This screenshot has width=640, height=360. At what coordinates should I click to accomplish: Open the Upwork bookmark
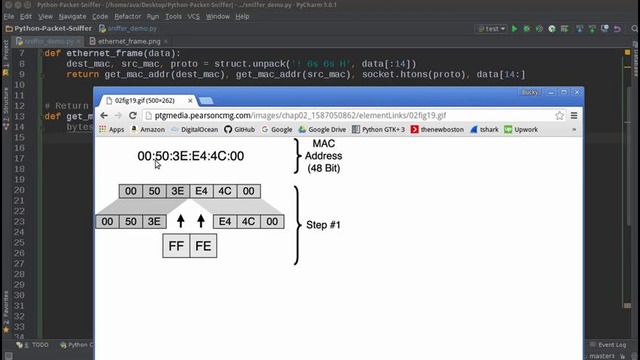521,129
